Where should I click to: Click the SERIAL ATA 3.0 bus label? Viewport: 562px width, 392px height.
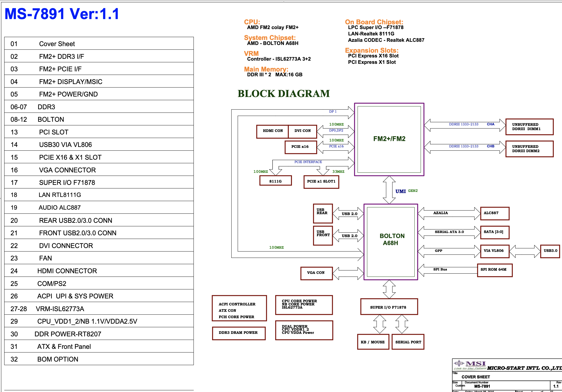coord(449,232)
